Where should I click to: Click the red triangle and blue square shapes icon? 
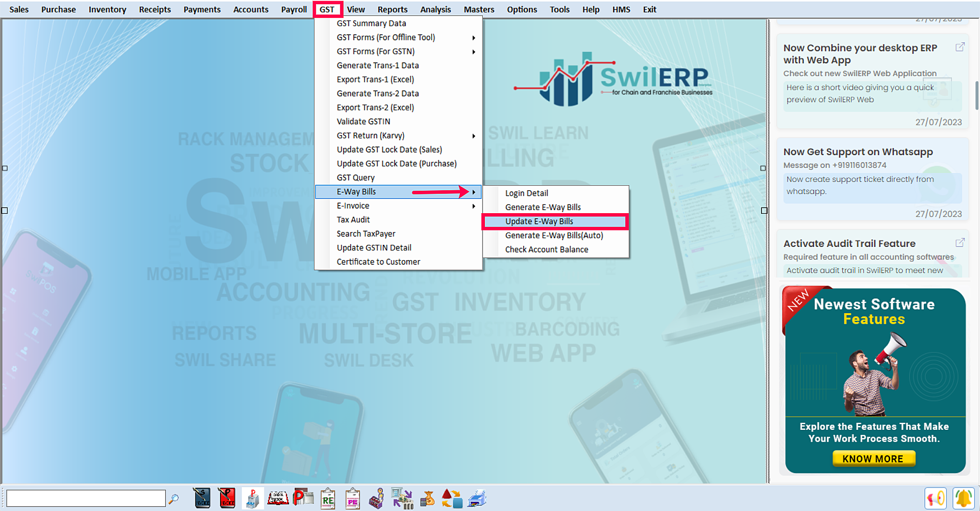click(452, 498)
